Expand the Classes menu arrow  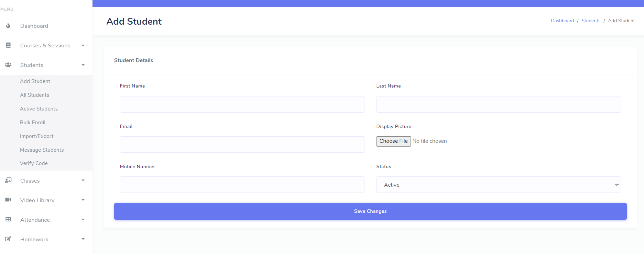(x=83, y=181)
